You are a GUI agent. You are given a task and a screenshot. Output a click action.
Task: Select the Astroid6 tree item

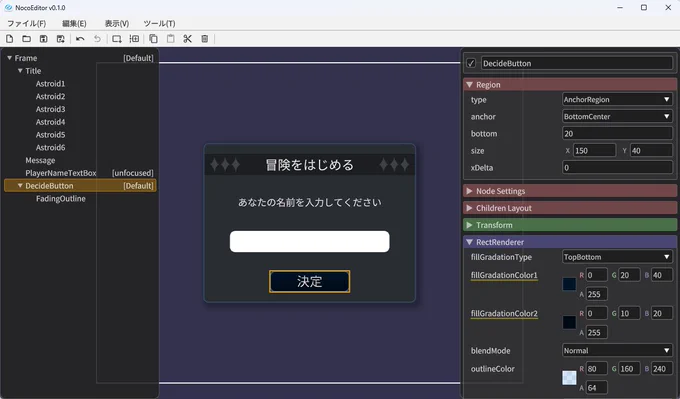[50, 147]
